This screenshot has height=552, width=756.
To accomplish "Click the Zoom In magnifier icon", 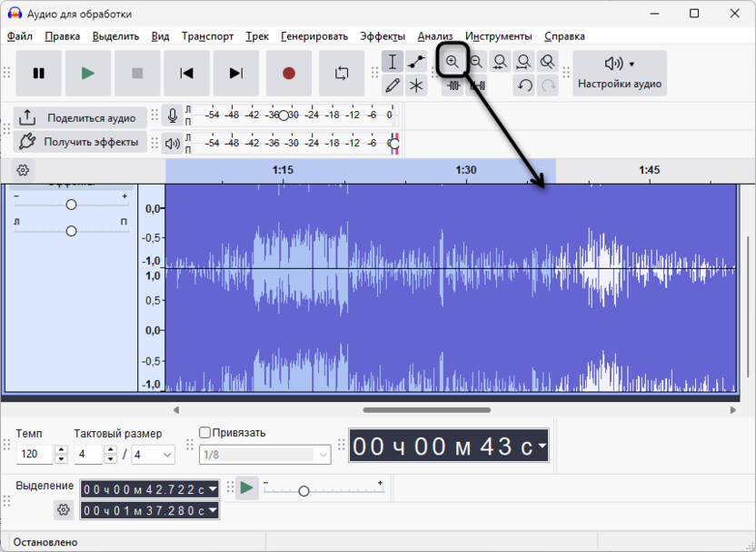I will [x=452, y=62].
